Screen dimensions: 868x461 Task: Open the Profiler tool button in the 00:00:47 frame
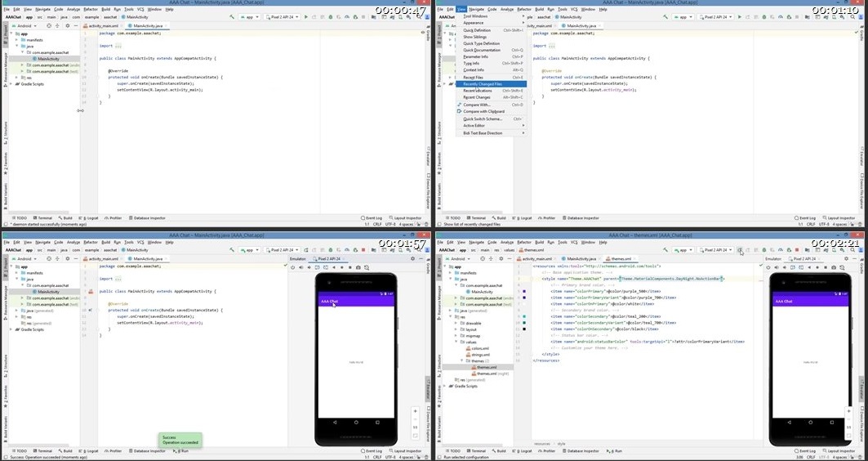(x=113, y=218)
